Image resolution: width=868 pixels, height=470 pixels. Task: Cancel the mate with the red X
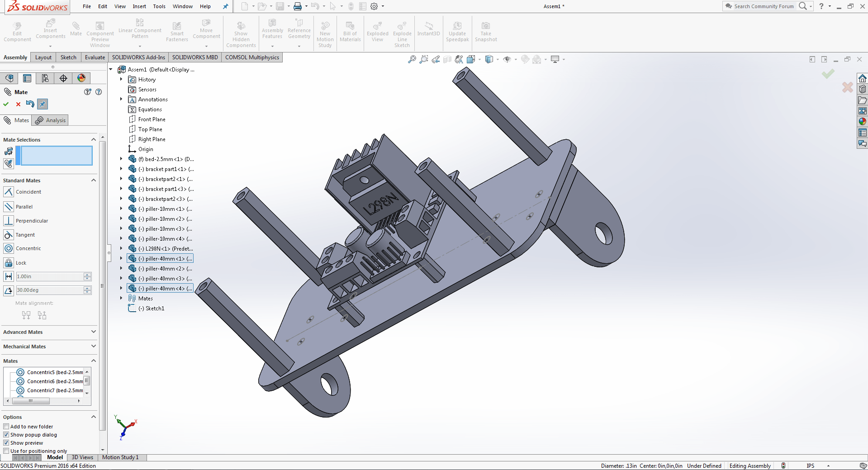point(18,104)
